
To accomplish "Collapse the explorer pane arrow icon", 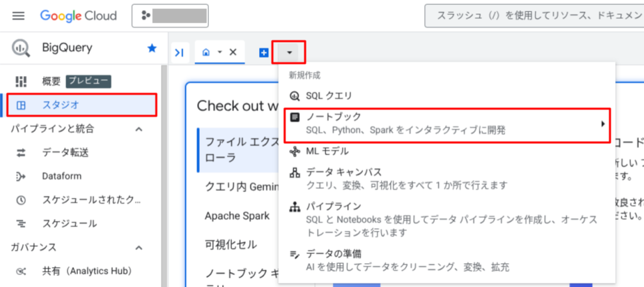I will 179,53.
